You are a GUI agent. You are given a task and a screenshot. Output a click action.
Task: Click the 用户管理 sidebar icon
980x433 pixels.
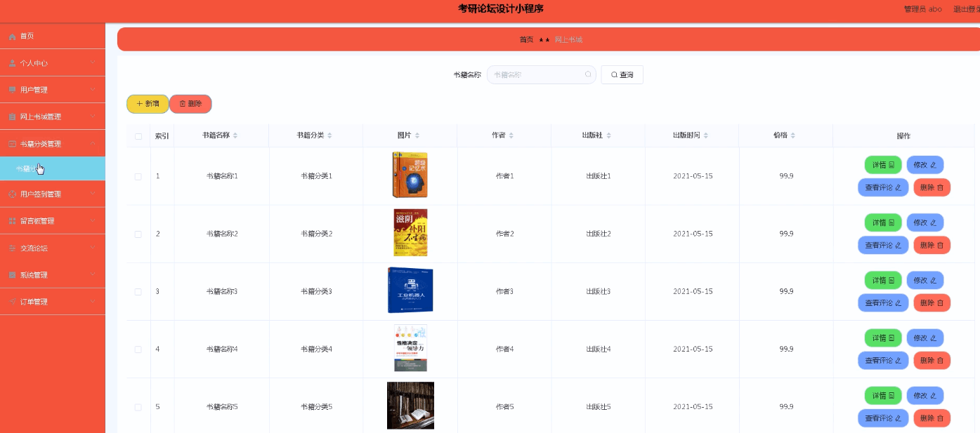pos(11,89)
